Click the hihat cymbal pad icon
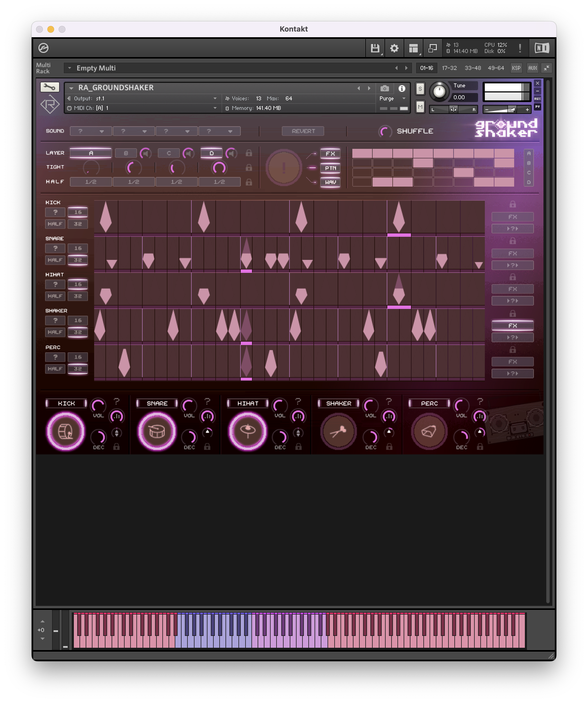The width and height of the screenshot is (588, 703). coord(247,431)
